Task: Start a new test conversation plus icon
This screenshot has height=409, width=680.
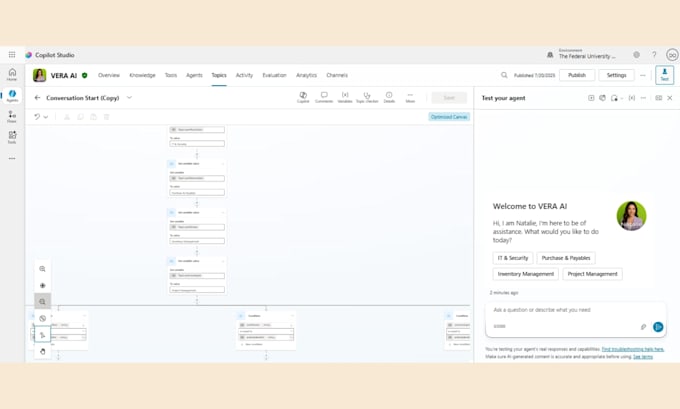Action: (591, 98)
